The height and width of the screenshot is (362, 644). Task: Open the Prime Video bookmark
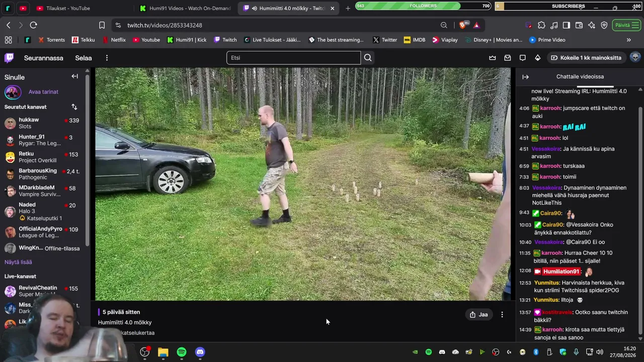[547, 40]
